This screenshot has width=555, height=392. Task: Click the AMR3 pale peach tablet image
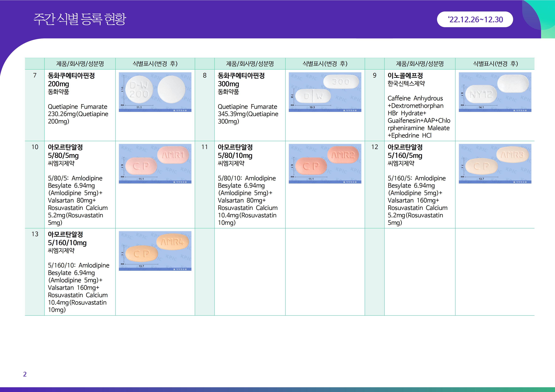(495, 163)
